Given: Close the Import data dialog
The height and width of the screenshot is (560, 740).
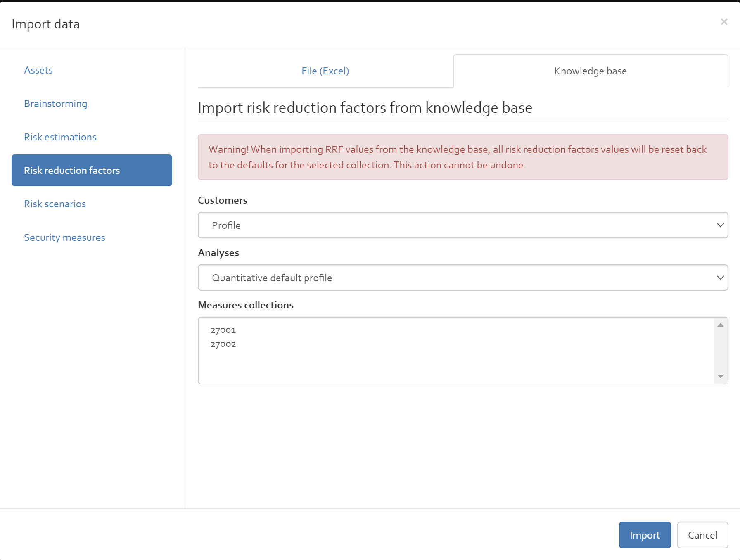Looking at the screenshot, I should pos(724,22).
